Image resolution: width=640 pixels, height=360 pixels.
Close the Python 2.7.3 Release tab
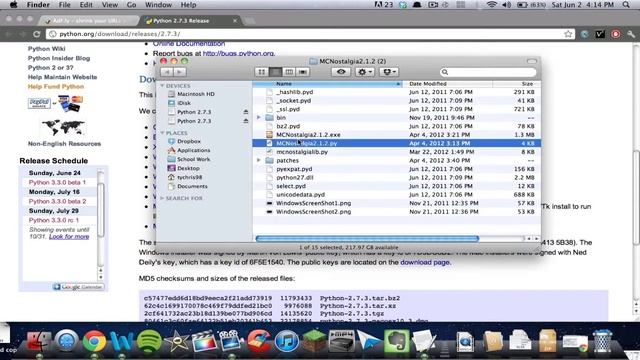[x=235, y=20]
